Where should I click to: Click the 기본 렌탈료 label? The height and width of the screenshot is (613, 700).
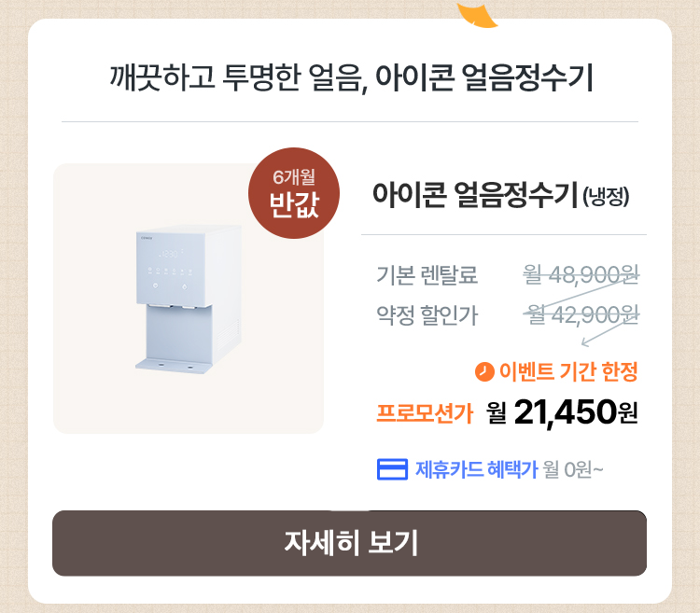point(427,275)
